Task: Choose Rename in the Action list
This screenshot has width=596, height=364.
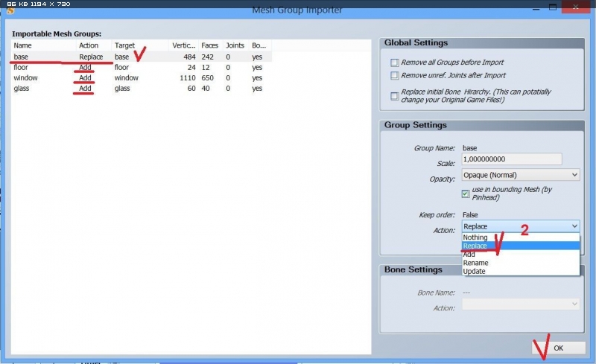Action: [x=475, y=263]
